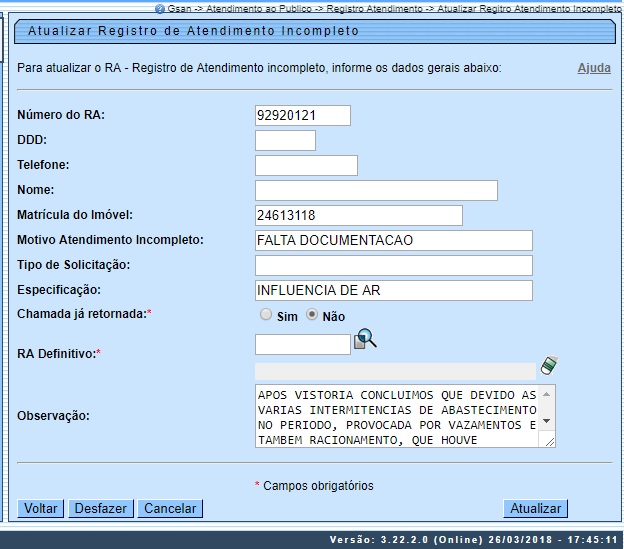Open the Ajuda help link
This screenshot has height=549, width=624.
tap(594, 69)
